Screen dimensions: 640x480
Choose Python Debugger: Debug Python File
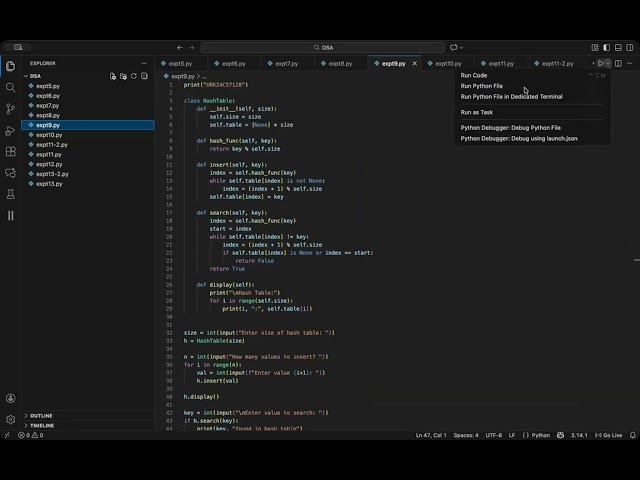[511, 127]
